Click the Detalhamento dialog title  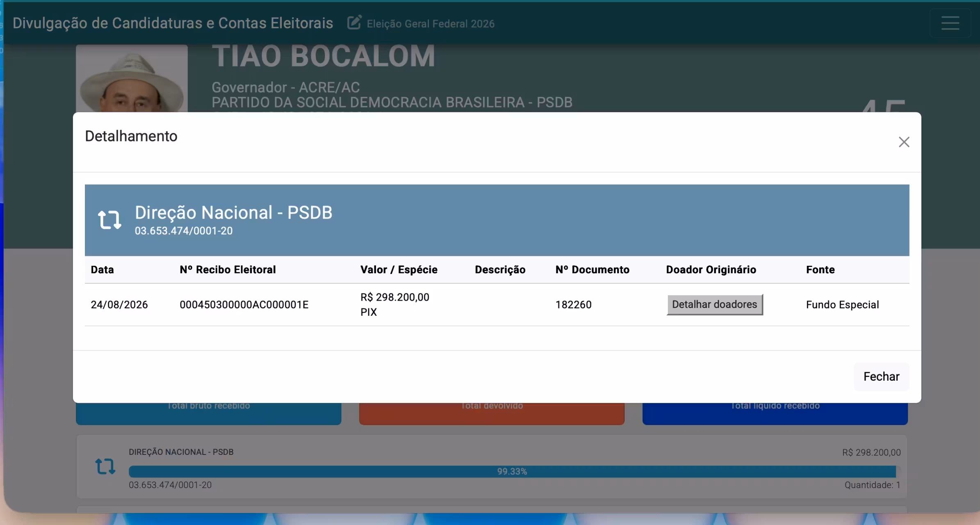point(131,136)
